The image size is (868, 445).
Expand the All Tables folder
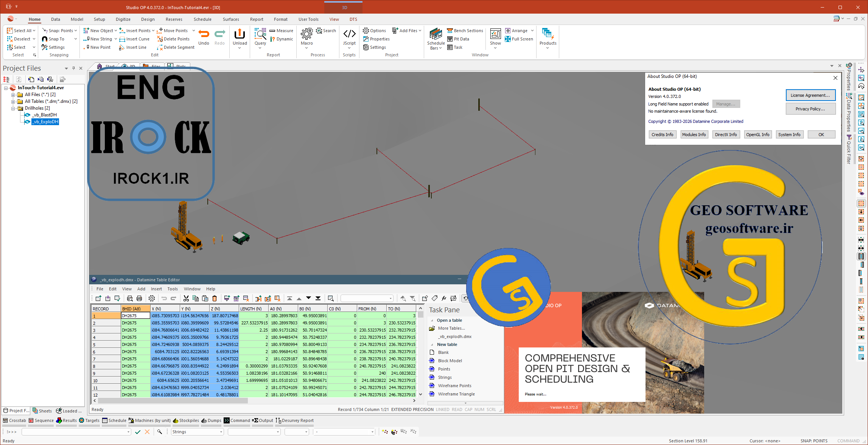point(13,101)
